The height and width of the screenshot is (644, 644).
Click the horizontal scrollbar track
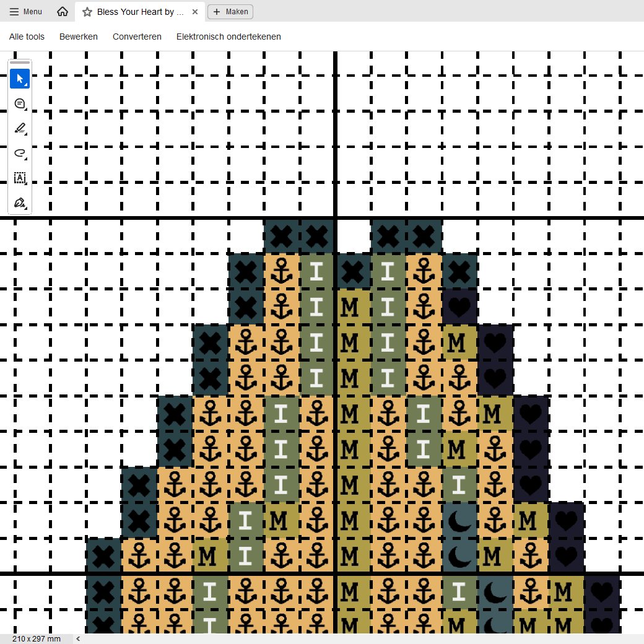359,638
